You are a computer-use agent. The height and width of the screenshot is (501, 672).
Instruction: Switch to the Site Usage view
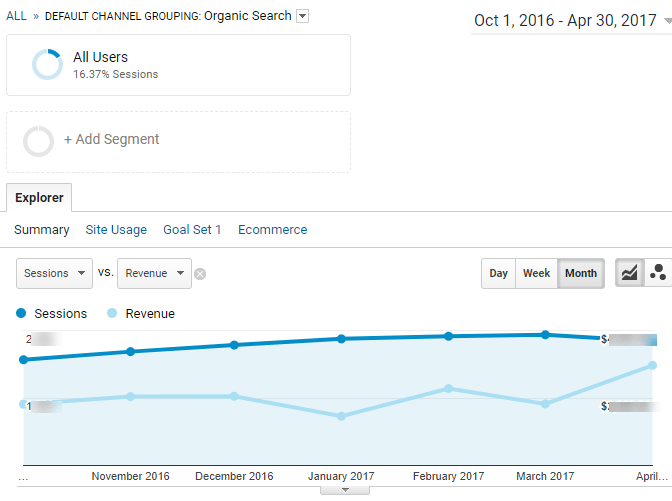click(116, 230)
